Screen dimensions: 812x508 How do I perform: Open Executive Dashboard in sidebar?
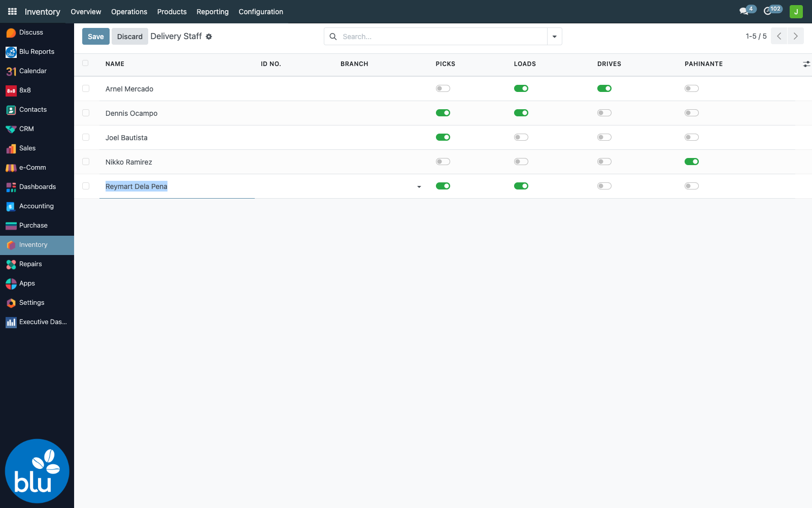[x=37, y=322]
